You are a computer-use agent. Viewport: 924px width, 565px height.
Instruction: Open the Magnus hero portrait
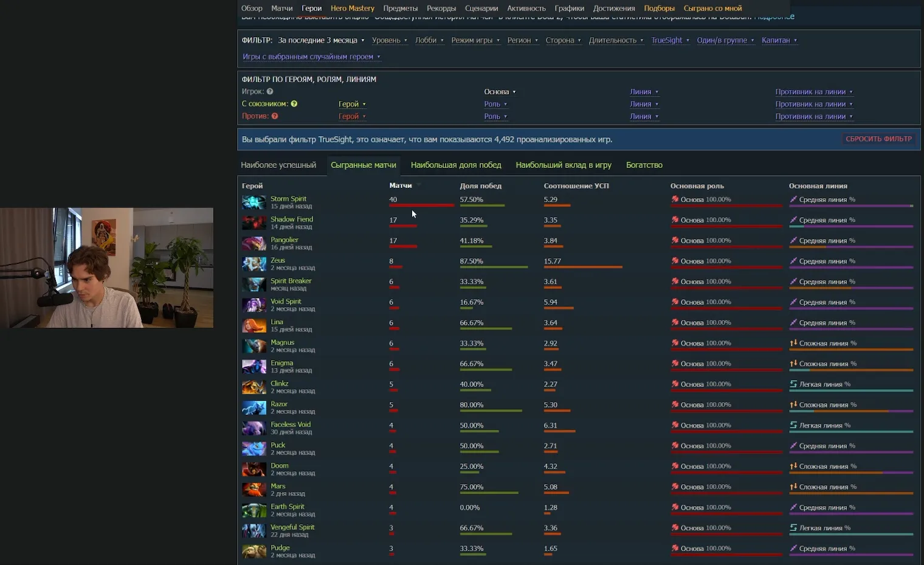point(254,346)
